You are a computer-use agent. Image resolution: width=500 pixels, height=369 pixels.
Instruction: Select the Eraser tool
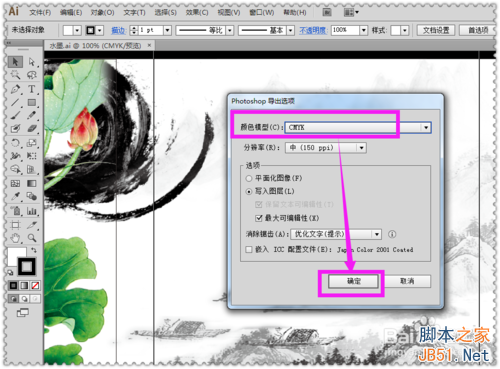tap(32, 128)
